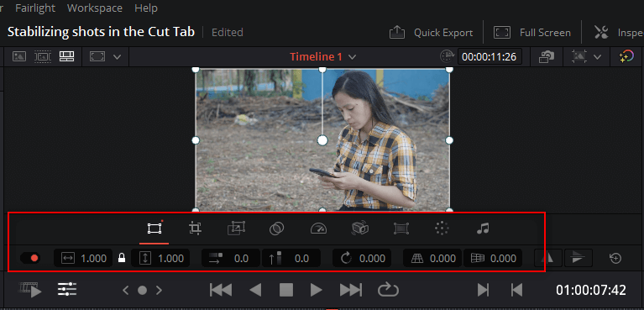The image size is (644, 310).
Task: Edit Position X value 0.0
Action: 231,258
